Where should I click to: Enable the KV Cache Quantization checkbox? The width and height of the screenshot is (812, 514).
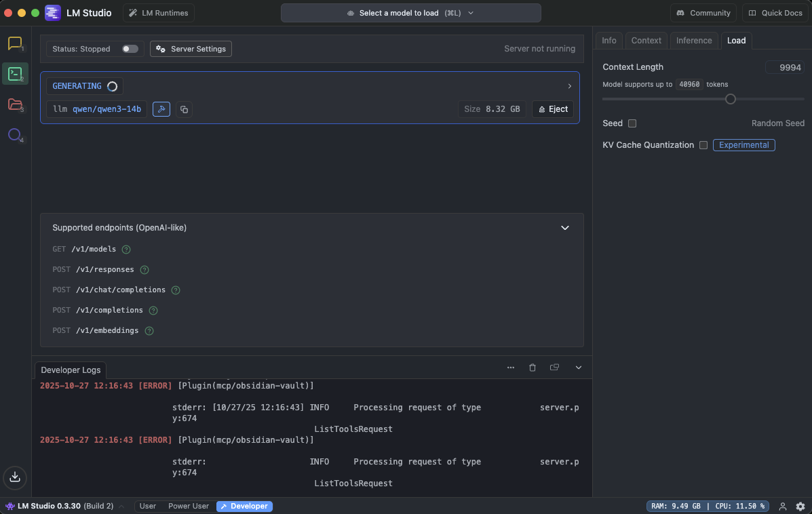tap(703, 145)
